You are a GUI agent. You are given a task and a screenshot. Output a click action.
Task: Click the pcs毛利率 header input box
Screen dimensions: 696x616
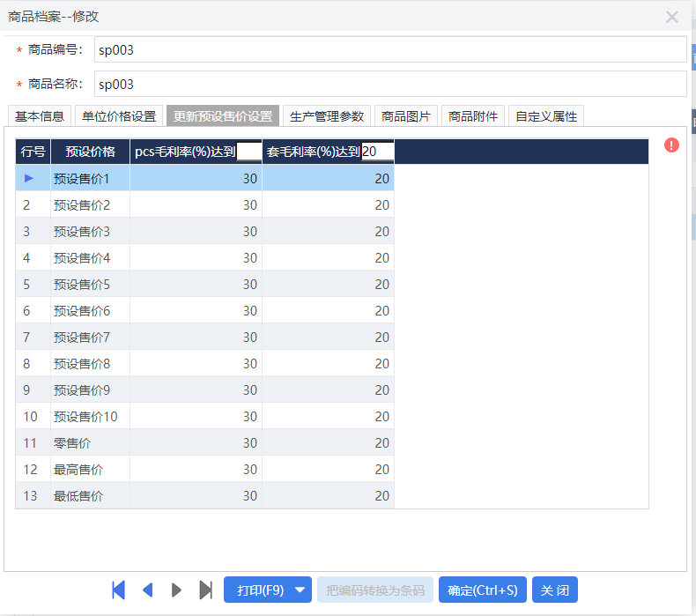point(248,152)
